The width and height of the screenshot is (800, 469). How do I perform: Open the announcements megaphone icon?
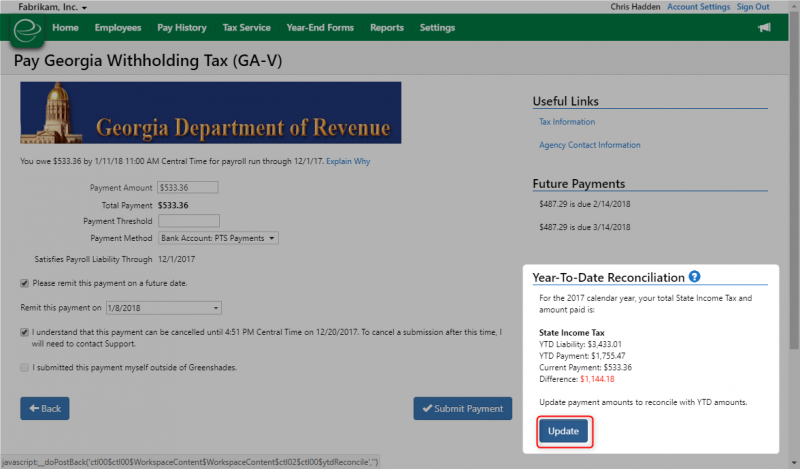764,28
